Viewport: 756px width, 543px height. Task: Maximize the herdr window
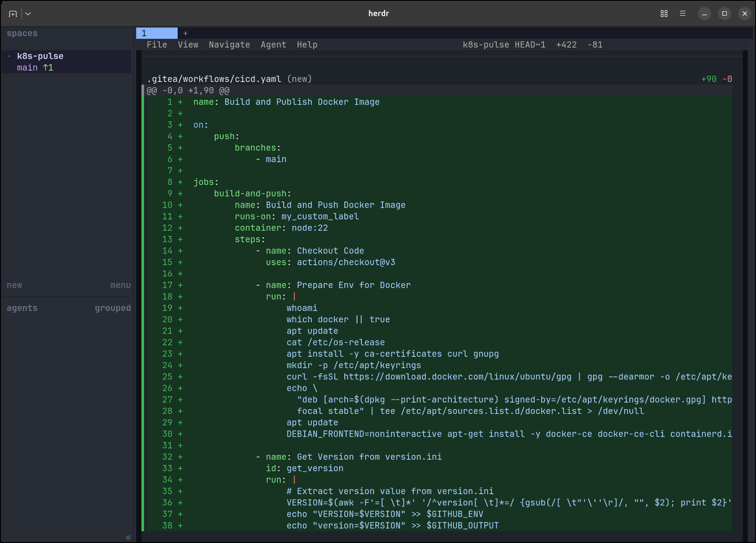click(725, 14)
